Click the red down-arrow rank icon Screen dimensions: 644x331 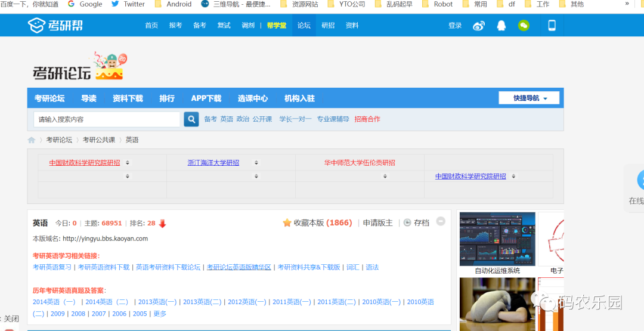[162, 224]
